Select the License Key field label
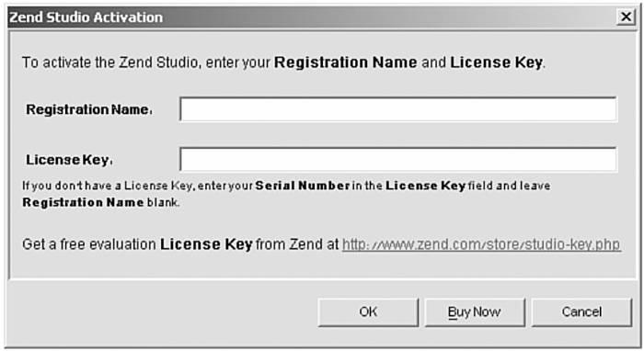 coord(69,160)
